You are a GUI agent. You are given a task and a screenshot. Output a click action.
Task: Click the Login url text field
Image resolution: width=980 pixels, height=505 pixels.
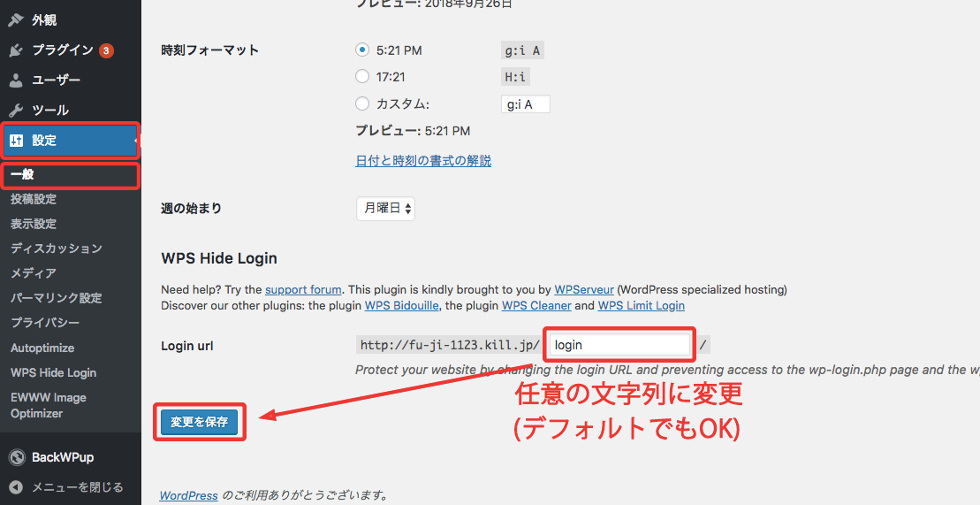(x=619, y=345)
